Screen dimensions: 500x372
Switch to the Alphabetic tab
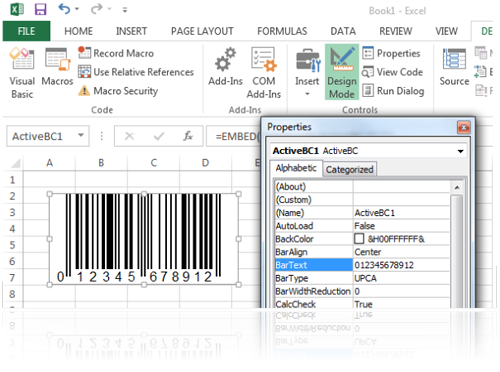pyautogui.click(x=296, y=168)
